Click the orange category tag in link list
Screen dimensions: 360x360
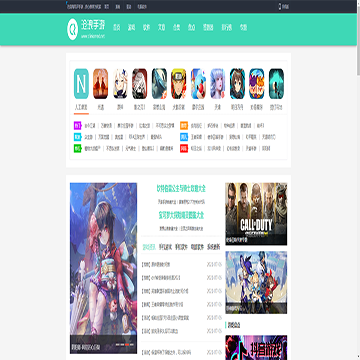[x=184, y=126]
